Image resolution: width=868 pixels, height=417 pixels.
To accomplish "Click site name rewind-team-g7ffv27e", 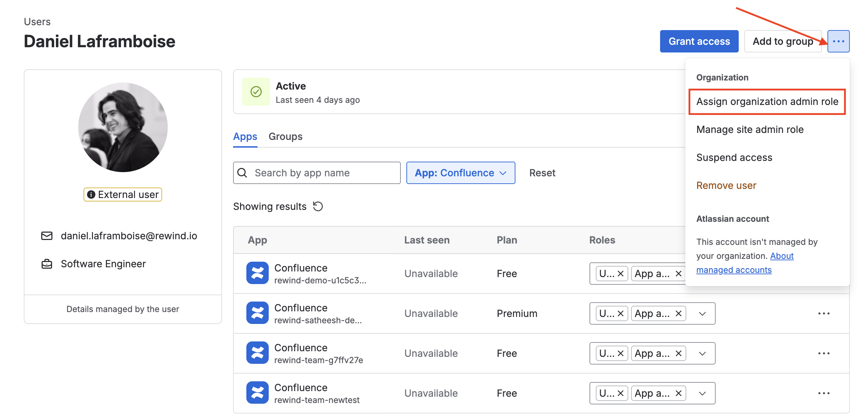I will pyautogui.click(x=319, y=360).
